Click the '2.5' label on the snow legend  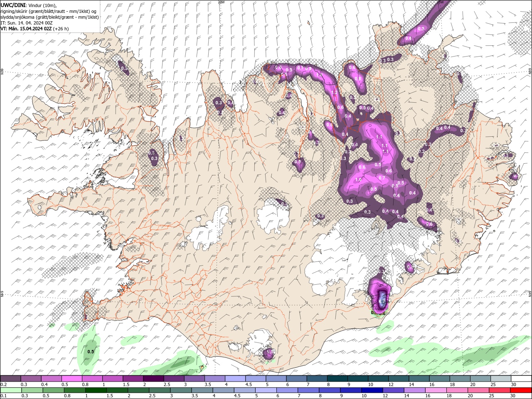click(167, 384)
